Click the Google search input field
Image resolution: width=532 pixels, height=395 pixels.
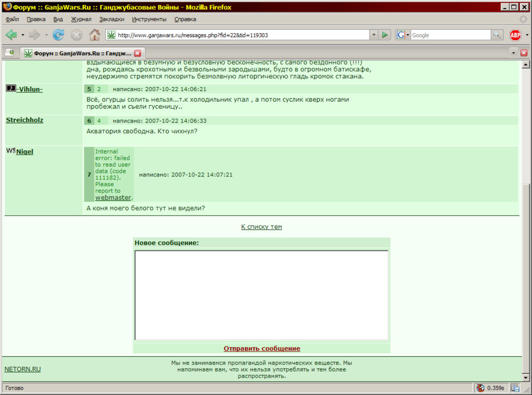451,35
